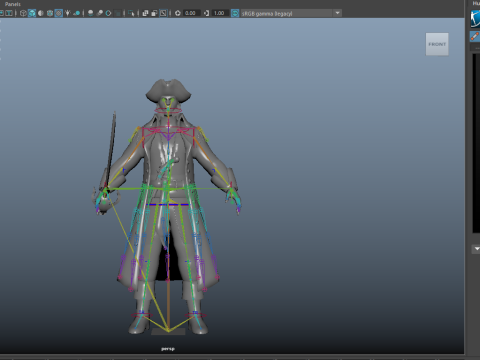Click the HumanIK character icon
Viewport: 480px width, 360px height.
point(475,19)
